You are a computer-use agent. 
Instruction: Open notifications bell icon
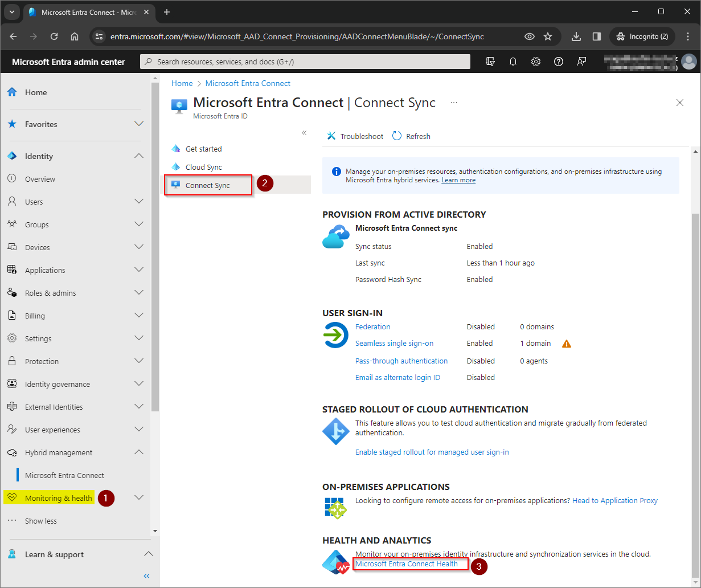[x=513, y=62]
